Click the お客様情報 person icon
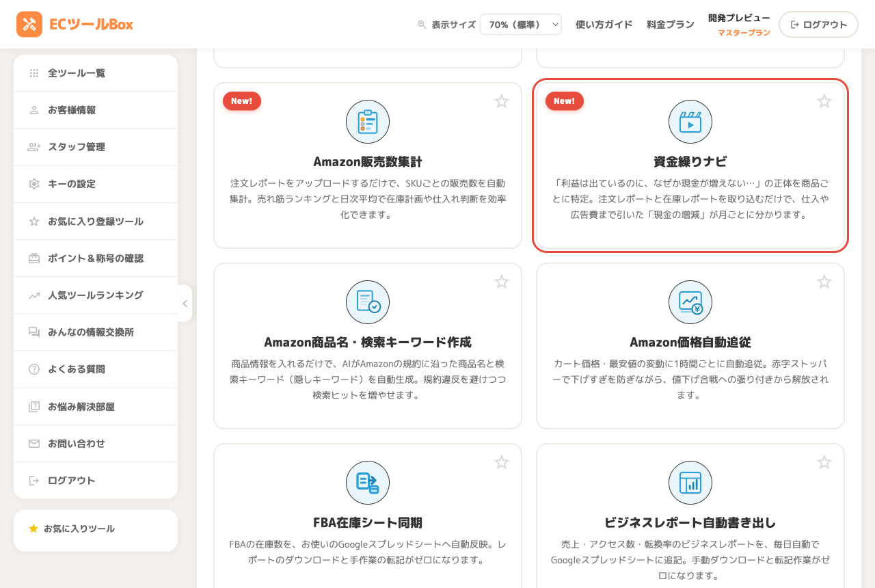The image size is (875, 588). pos(34,110)
